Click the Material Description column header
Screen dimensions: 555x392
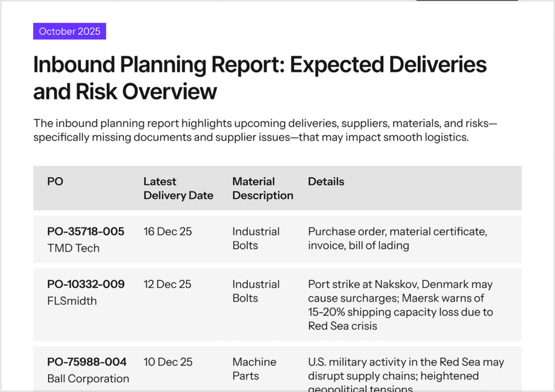click(x=263, y=188)
